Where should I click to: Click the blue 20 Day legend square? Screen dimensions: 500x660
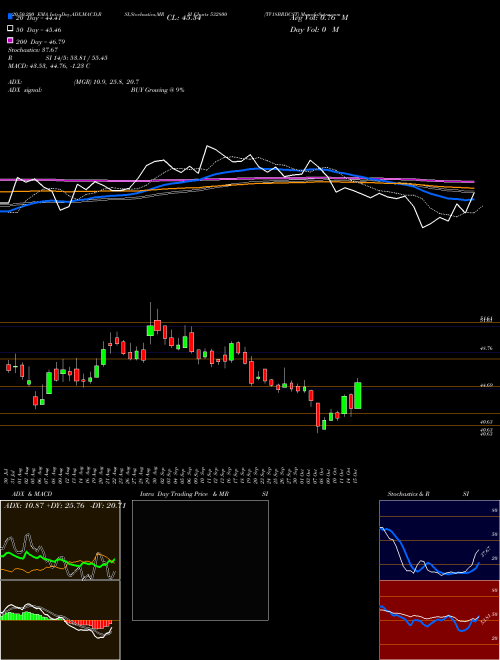click(10, 17)
